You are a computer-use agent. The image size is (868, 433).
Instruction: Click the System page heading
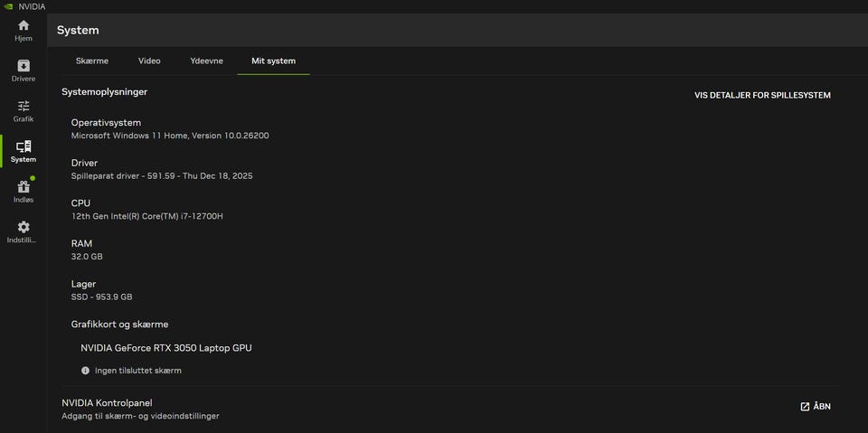point(78,30)
